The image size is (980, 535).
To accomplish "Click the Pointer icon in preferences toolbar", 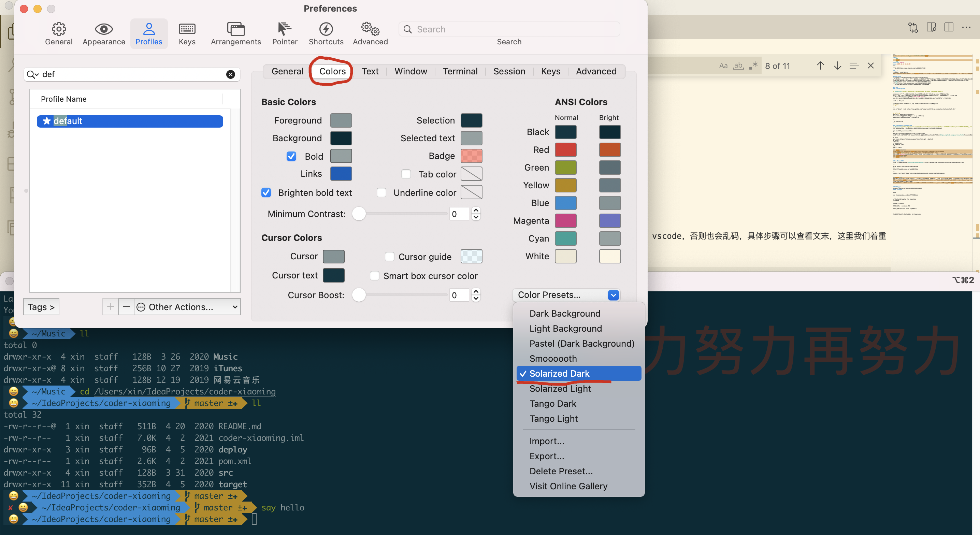I will 285,28.
